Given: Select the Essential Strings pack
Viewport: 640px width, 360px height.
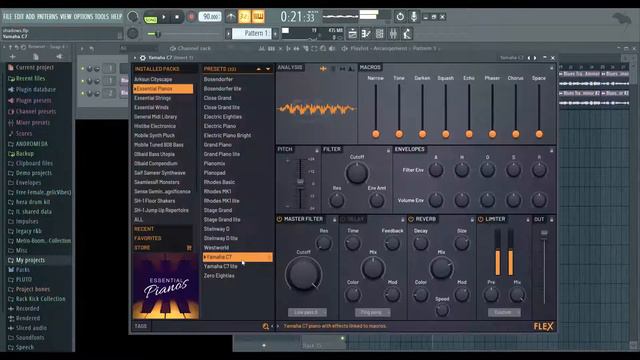Looking at the screenshot, I should point(153,98).
